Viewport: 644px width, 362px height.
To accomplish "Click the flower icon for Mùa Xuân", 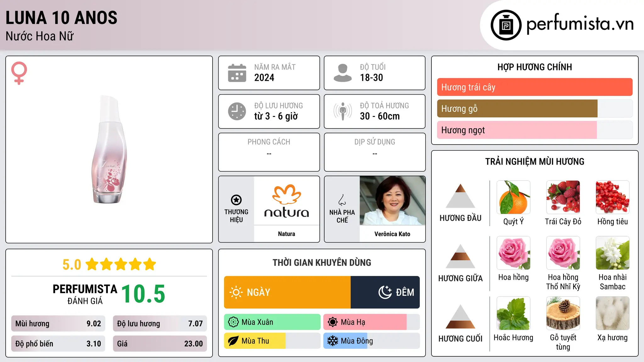I will pyautogui.click(x=233, y=322).
